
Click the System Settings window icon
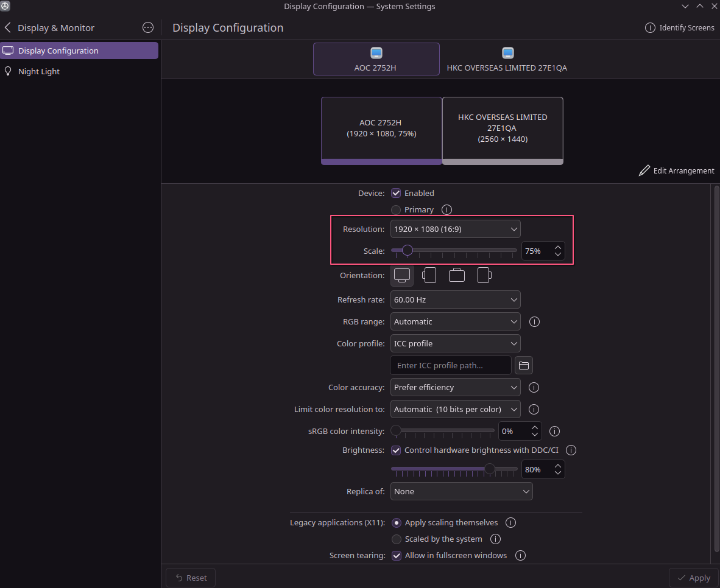5,6
